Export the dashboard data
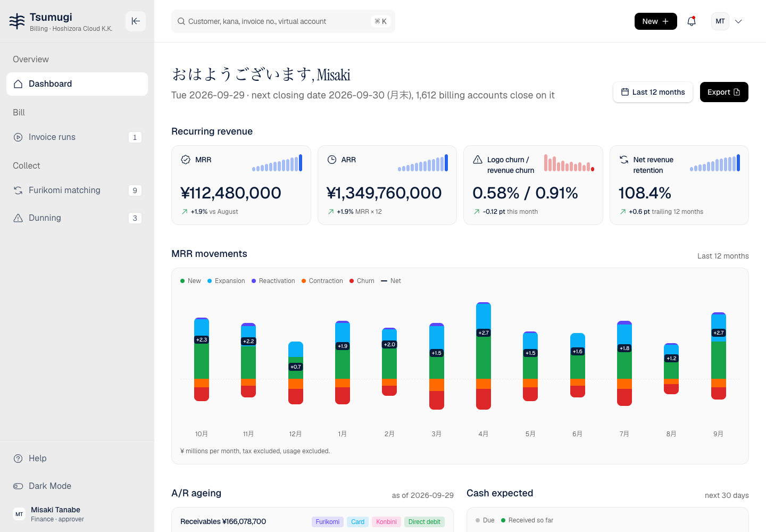766x532 pixels. pos(724,92)
